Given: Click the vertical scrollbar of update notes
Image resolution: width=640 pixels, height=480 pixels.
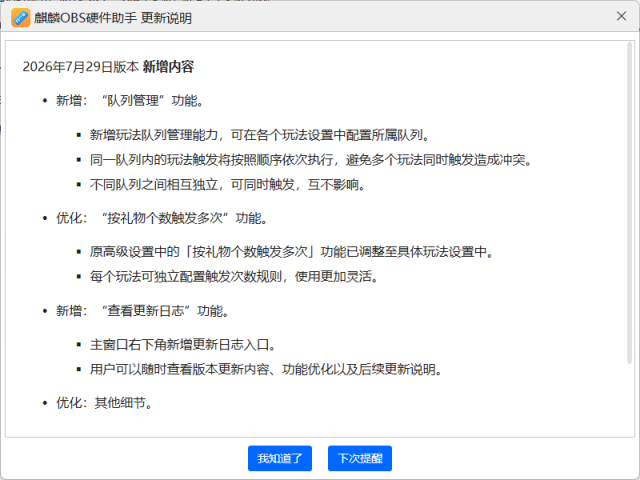Looking at the screenshot, I should tap(629, 203).
